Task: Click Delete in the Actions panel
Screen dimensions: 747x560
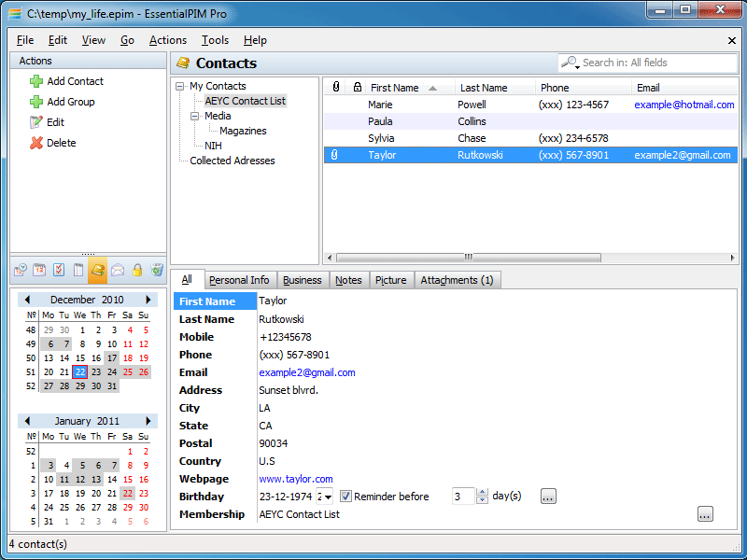Action: pyautogui.click(x=61, y=143)
